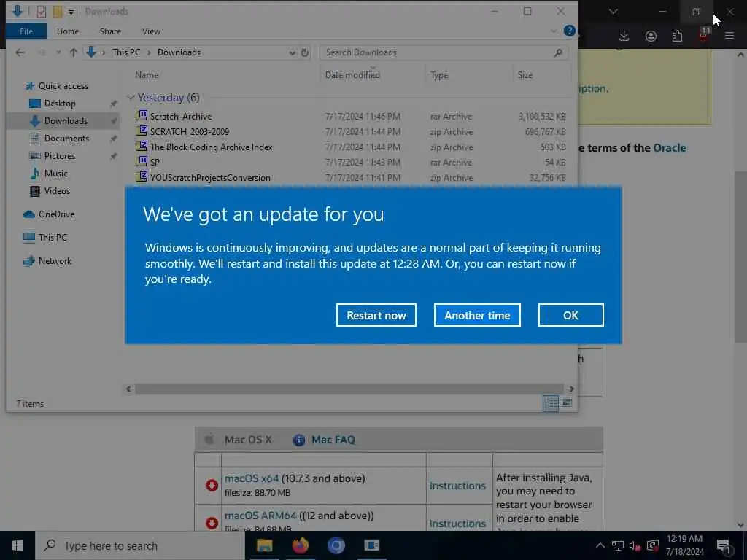Image resolution: width=747 pixels, height=560 pixels.
Task: Open Explorer quick access toolbar dropdown
Action: tap(71, 12)
